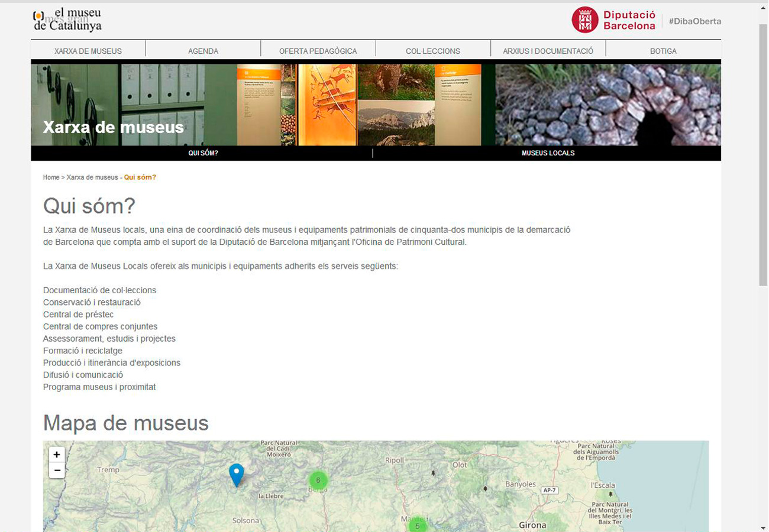Expand the green cluster marker labeled 5

(418, 525)
